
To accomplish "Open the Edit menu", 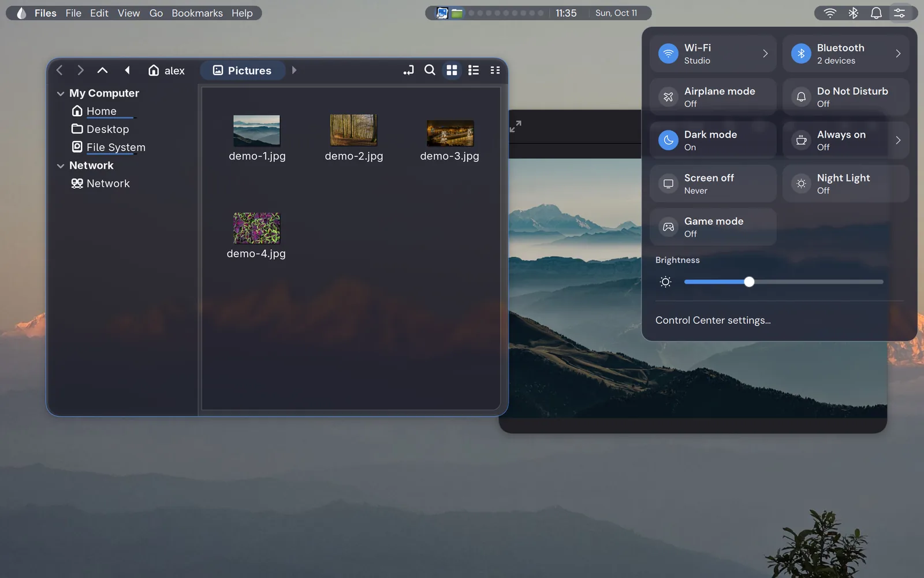I will click(99, 13).
